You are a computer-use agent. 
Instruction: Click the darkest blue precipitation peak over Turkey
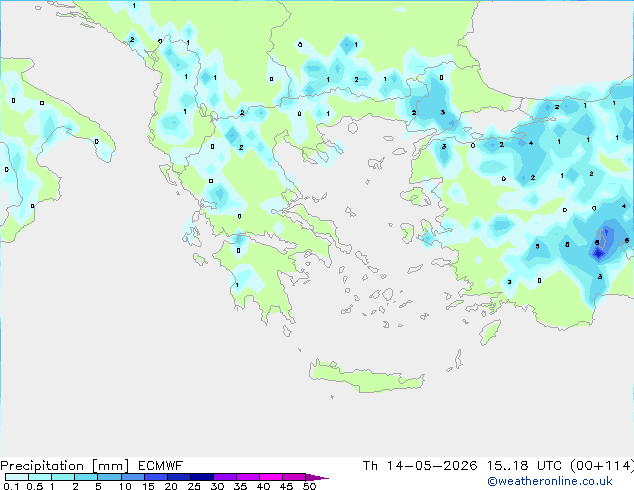pos(598,253)
